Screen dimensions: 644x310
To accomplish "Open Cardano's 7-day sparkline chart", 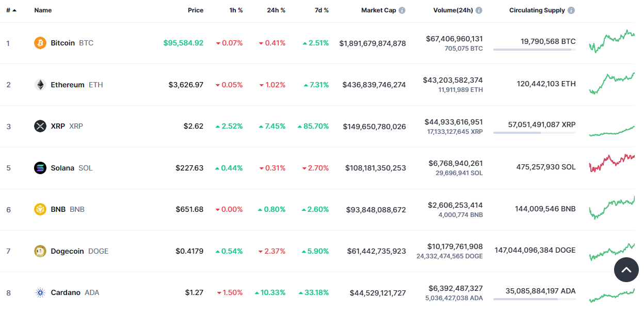I will [x=611, y=295].
